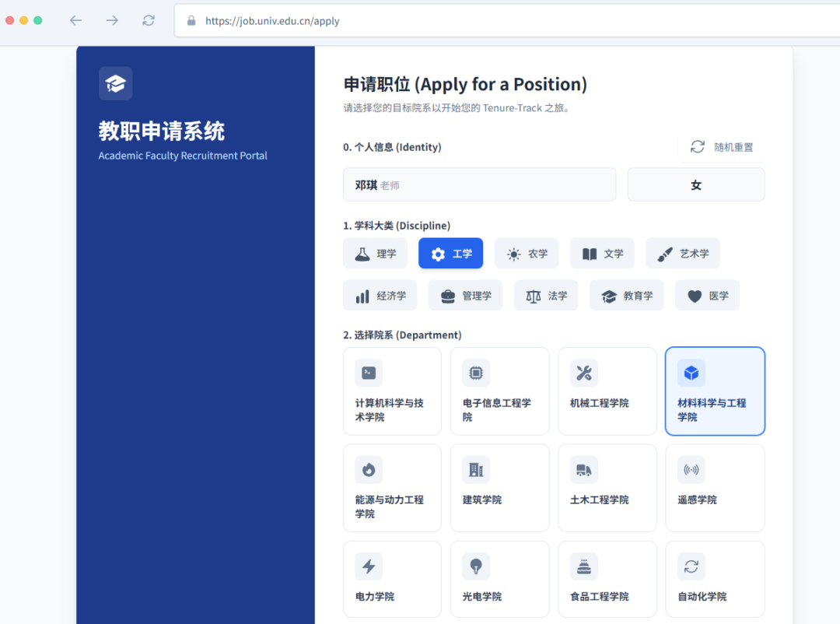The image size is (840, 624).
Task: Choose the 教育学 discipline text label
Action: [638, 296]
